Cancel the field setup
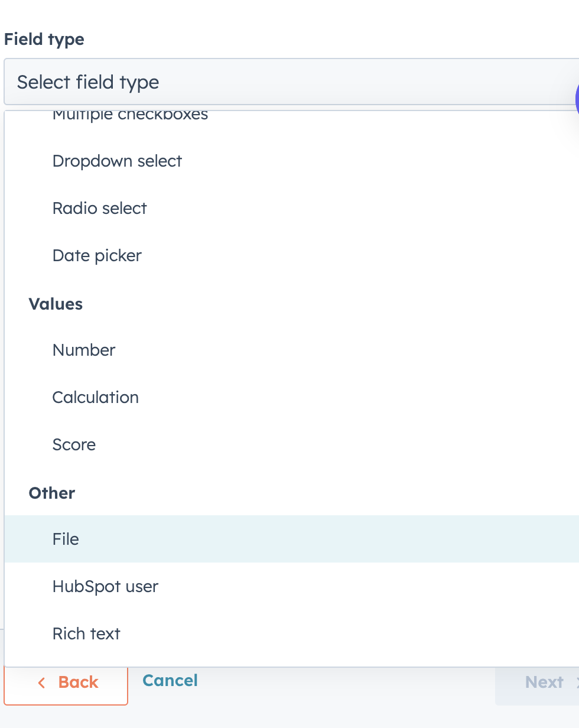This screenshot has width=579, height=728. [x=170, y=680]
